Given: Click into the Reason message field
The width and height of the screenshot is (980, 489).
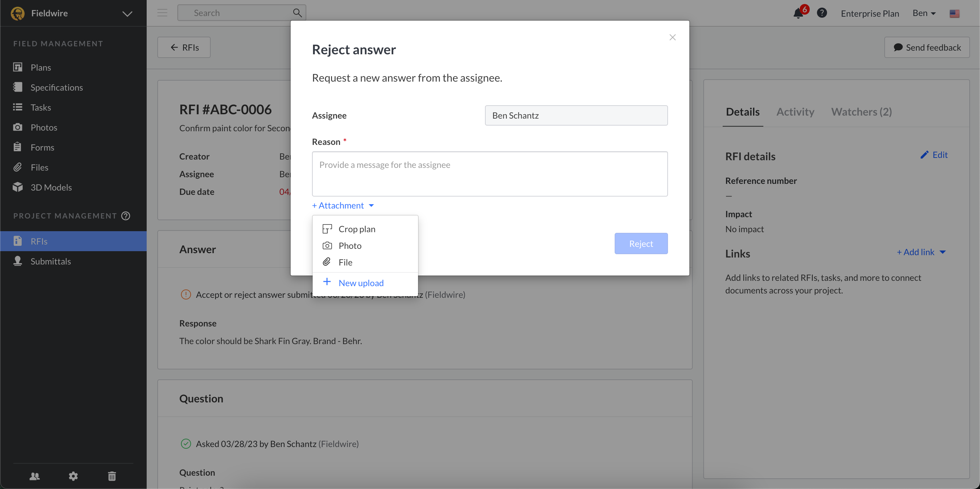Looking at the screenshot, I should pyautogui.click(x=489, y=174).
